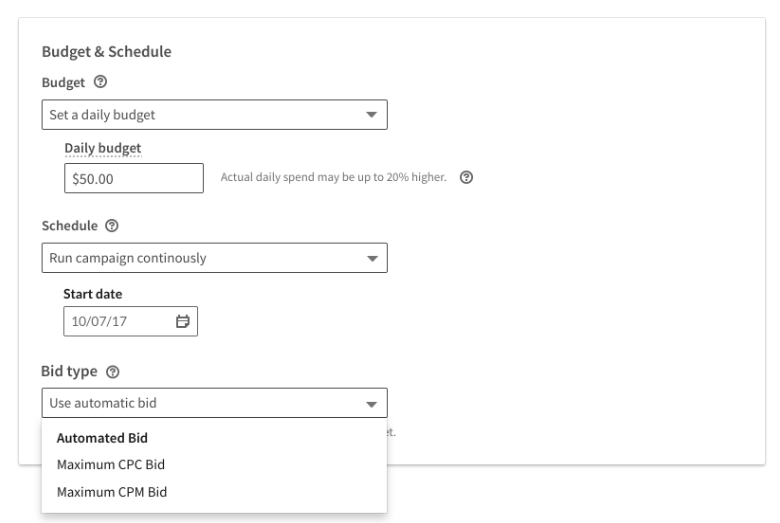Click the Start date label
The height and width of the screenshot is (523, 780).
[92, 294]
